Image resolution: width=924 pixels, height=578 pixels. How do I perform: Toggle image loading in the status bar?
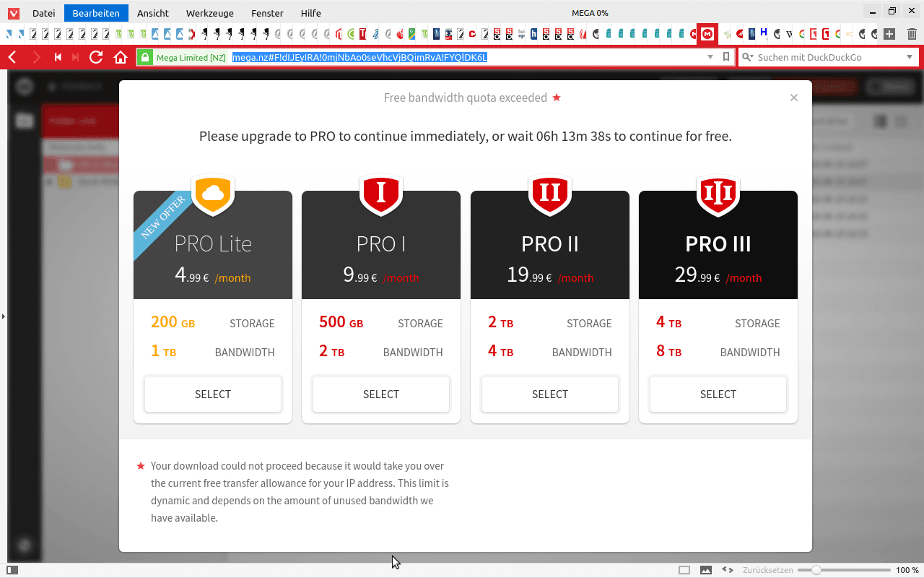(706, 570)
